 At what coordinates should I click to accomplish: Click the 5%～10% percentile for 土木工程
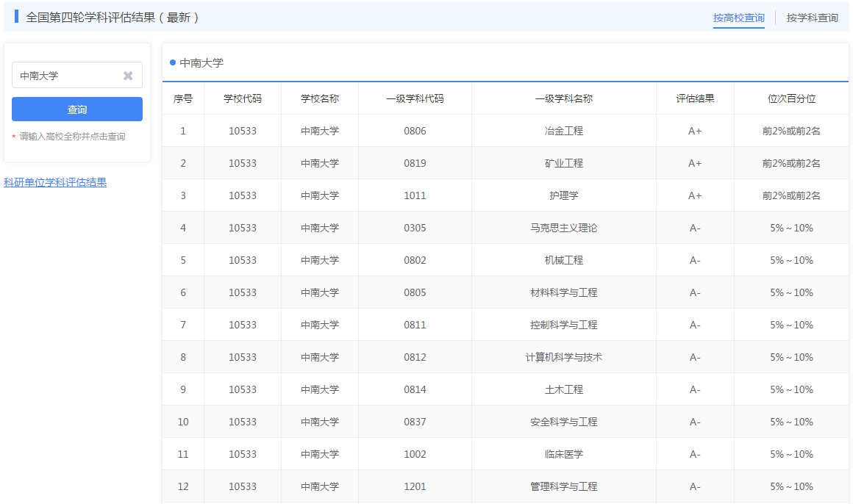[x=791, y=389]
